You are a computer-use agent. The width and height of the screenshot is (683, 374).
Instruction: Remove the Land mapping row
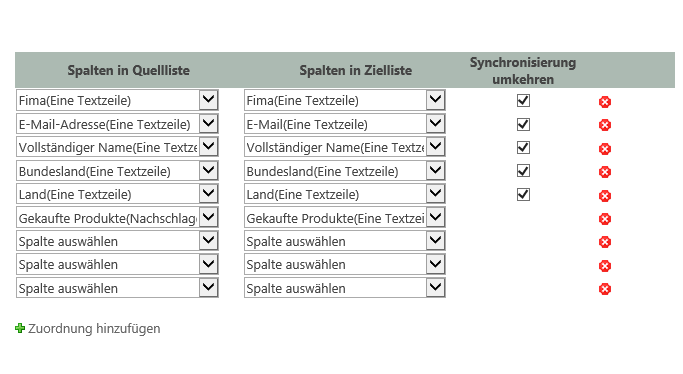click(x=605, y=196)
